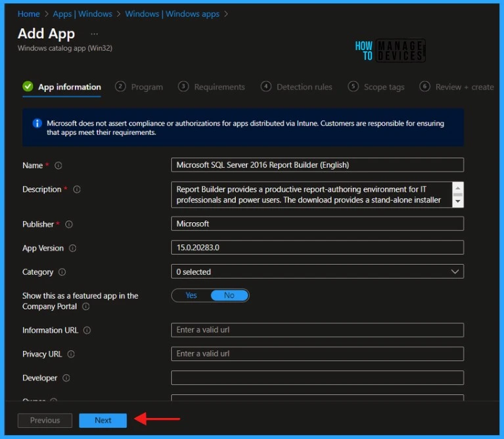
Task: Click step number 4 circle for Detection rules
Action: (266, 87)
